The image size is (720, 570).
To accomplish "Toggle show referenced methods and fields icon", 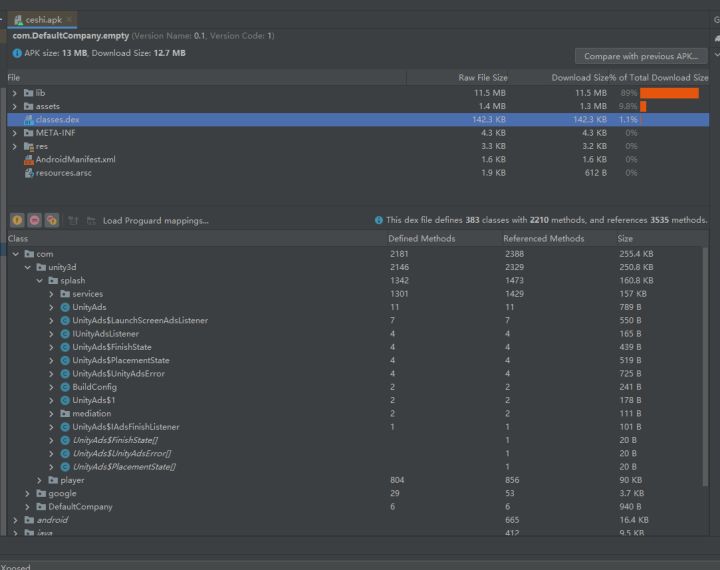I will point(51,220).
